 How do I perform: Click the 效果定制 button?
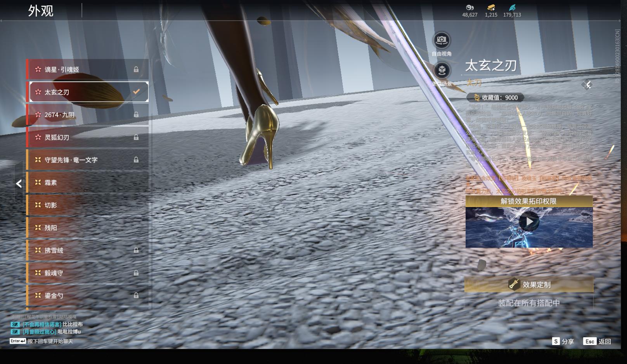529,285
